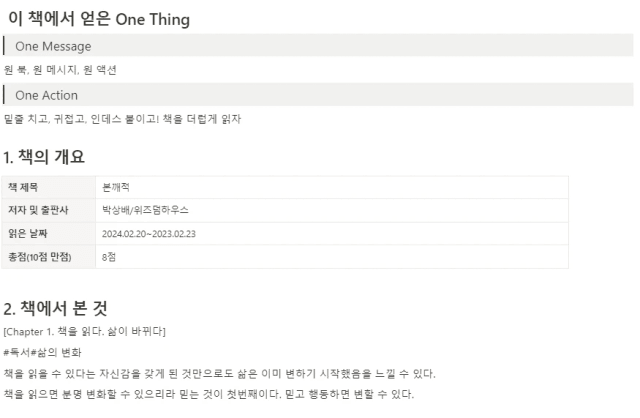Click the '2. 책에서 본 것' heading
The image size is (640, 418).
56,308
